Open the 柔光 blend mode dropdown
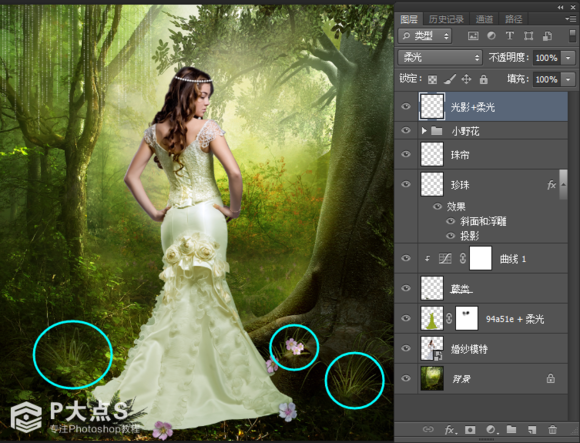The height and width of the screenshot is (443, 580). click(440, 58)
